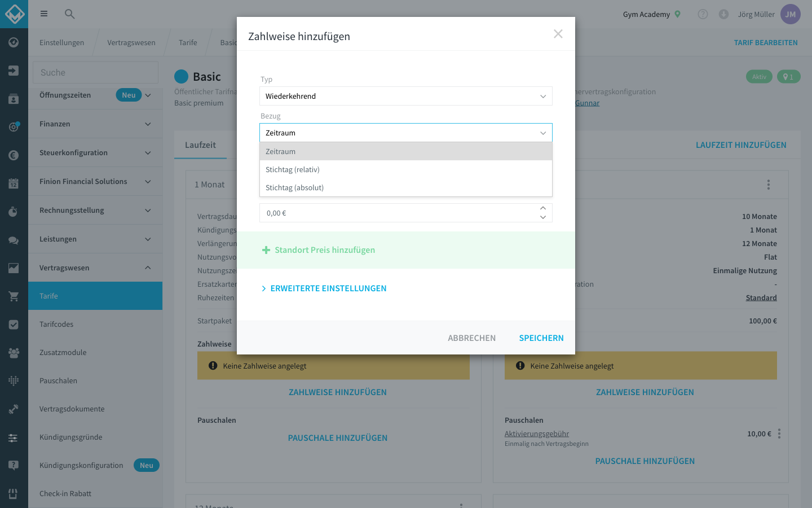The image size is (812, 508).
Task: Click the check-in arrow icon in sidebar
Action: click(x=14, y=71)
